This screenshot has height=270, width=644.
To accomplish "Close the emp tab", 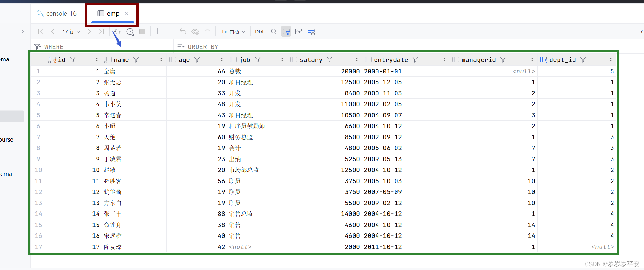I will [x=126, y=13].
